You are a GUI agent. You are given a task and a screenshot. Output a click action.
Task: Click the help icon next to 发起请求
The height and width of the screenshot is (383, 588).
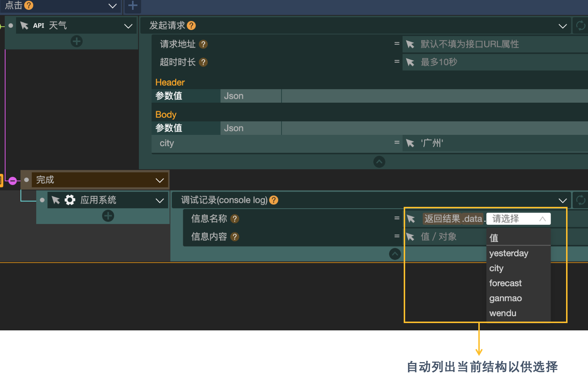(x=191, y=26)
